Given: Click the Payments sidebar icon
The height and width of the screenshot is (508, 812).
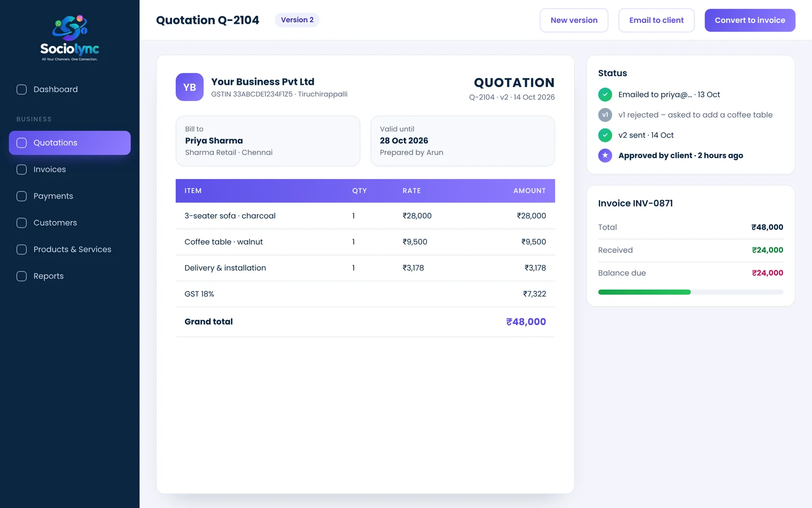Looking at the screenshot, I should tap(21, 196).
